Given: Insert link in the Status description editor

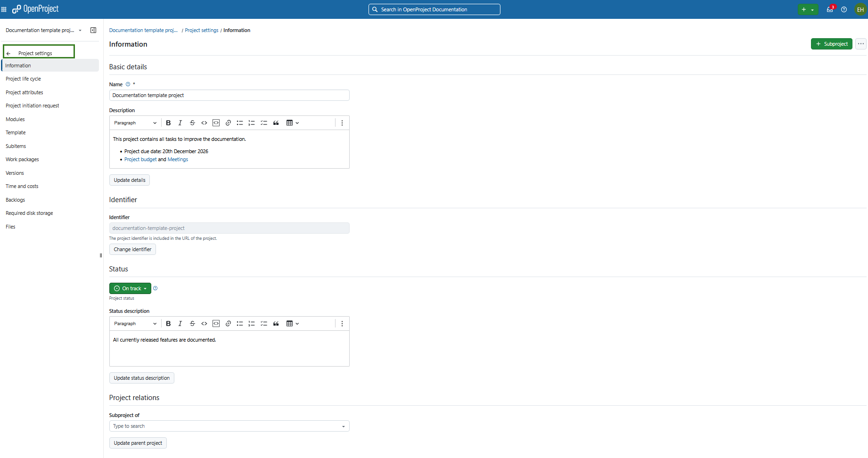Looking at the screenshot, I should tap(228, 324).
